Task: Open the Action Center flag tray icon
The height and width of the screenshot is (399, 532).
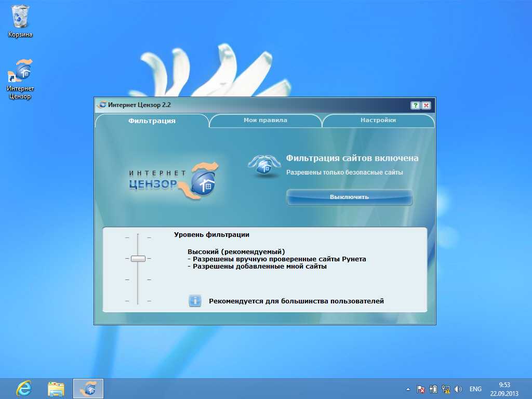Action: tap(421, 389)
